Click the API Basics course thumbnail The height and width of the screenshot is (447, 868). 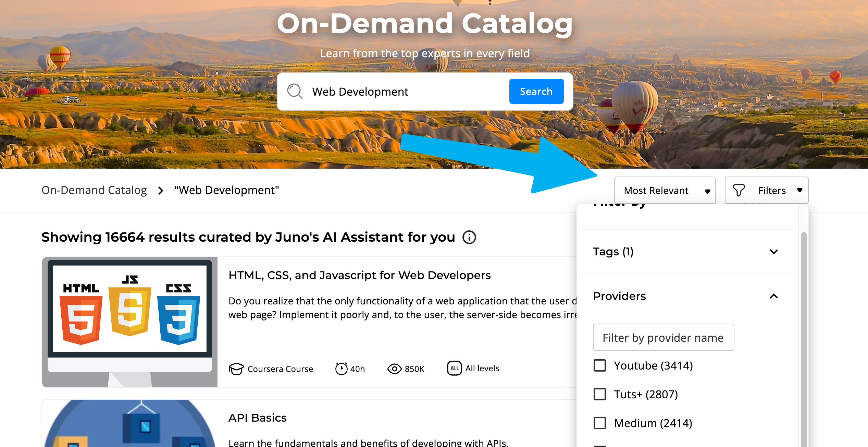point(130,423)
